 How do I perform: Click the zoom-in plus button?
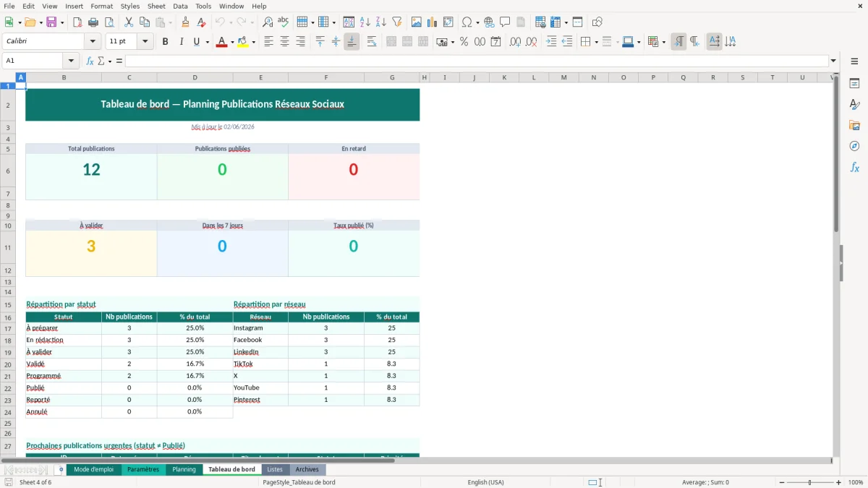[839, 482]
